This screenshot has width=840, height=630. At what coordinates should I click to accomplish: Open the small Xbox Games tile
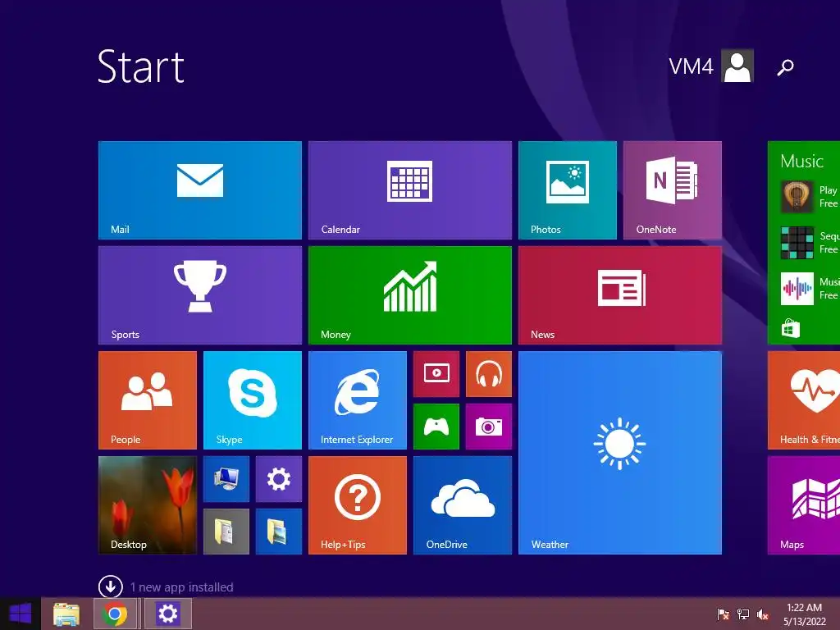(436, 427)
